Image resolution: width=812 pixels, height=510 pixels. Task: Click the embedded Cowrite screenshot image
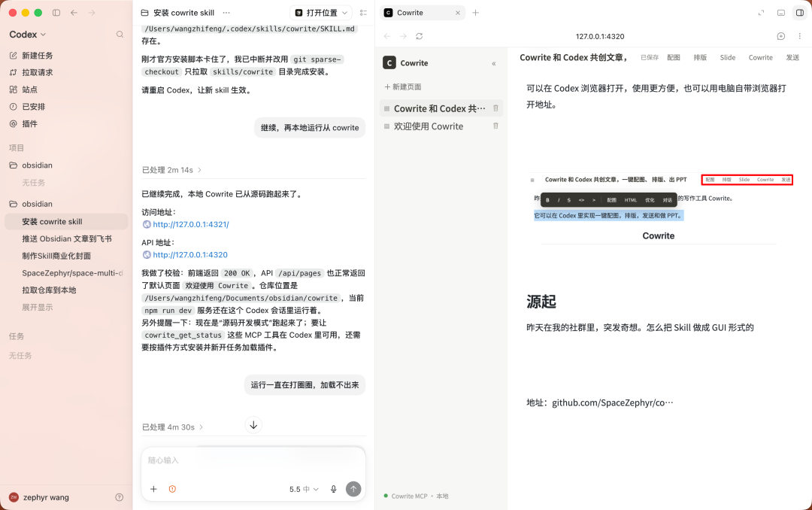pyautogui.click(x=661, y=208)
